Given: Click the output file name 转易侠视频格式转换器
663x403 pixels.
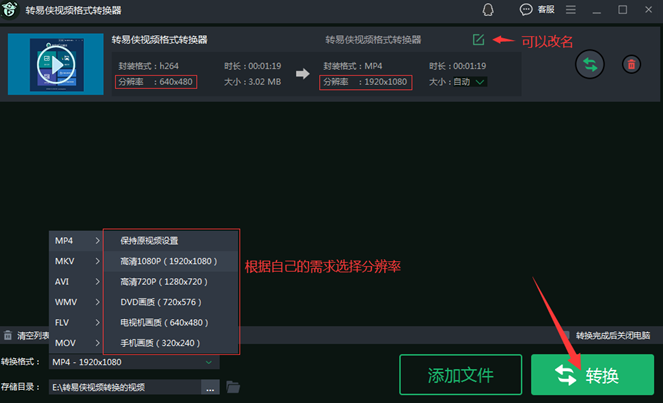Looking at the screenshot, I should (x=373, y=40).
